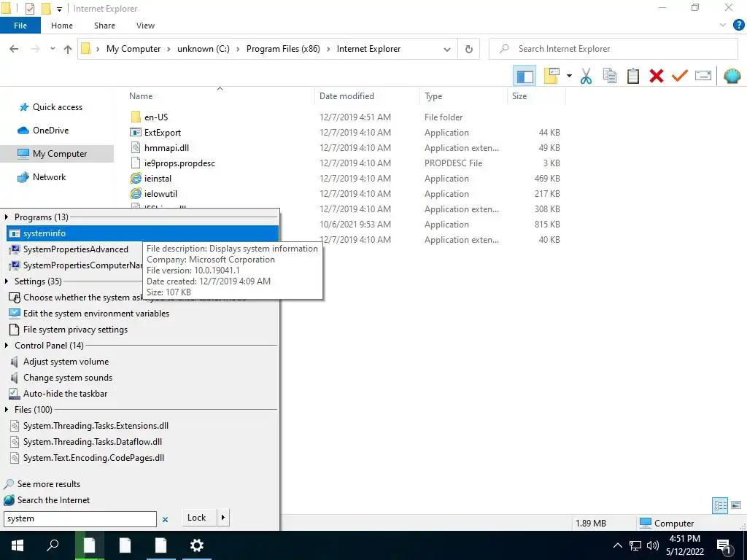Expand the Settings (35) results group
Screen dimensions: 747x560
pos(6,281)
